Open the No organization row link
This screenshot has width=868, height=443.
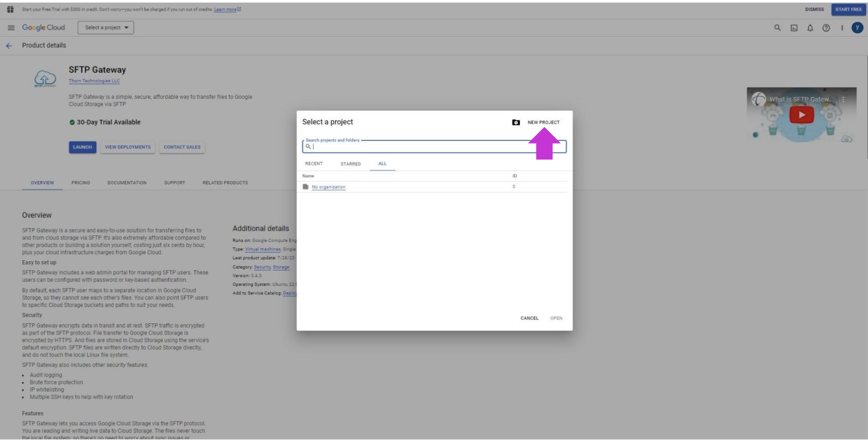point(329,187)
